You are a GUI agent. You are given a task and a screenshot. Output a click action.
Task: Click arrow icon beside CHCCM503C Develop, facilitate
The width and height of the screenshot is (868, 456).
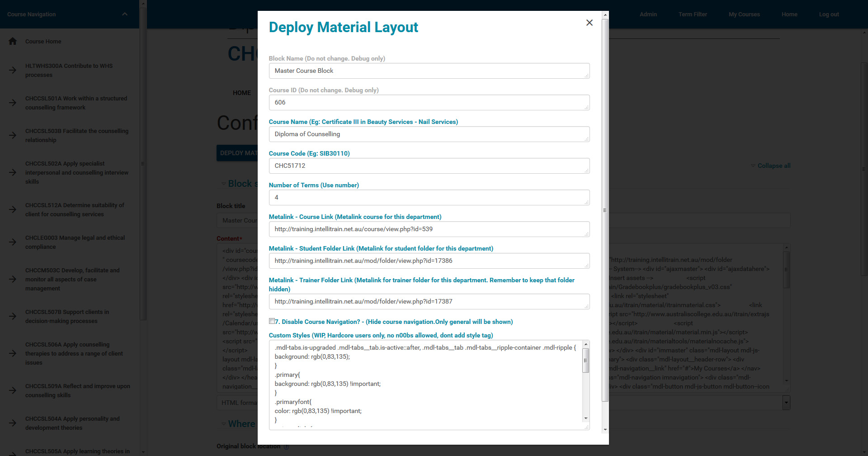(x=13, y=279)
